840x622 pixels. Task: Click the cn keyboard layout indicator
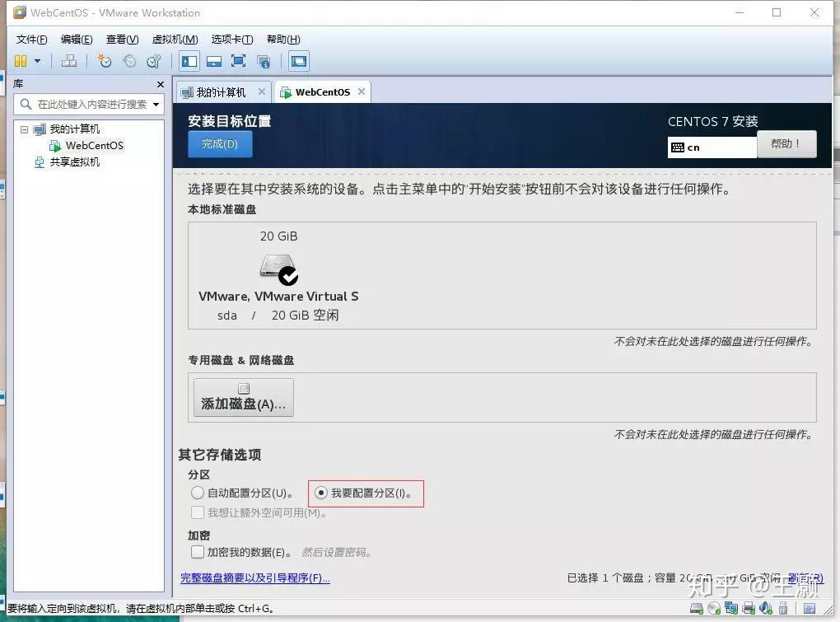[x=712, y=147]
